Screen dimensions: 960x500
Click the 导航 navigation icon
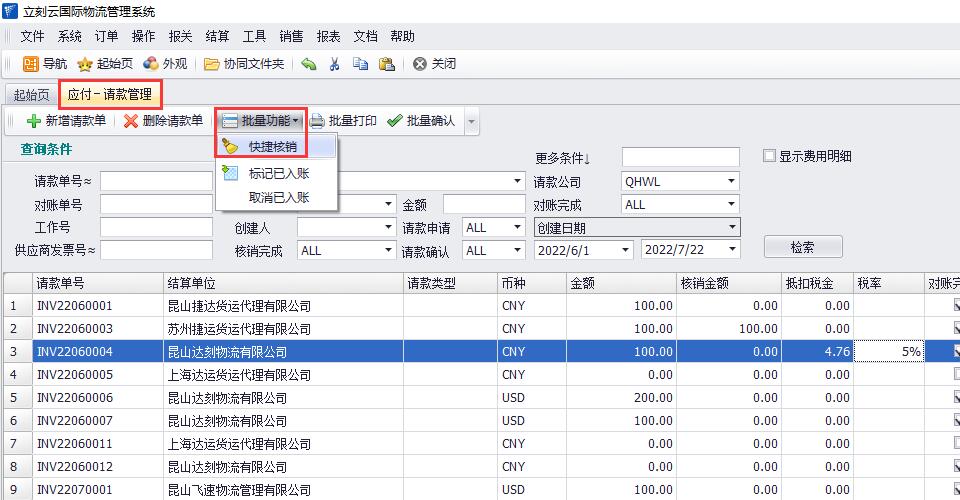(32, 64)
